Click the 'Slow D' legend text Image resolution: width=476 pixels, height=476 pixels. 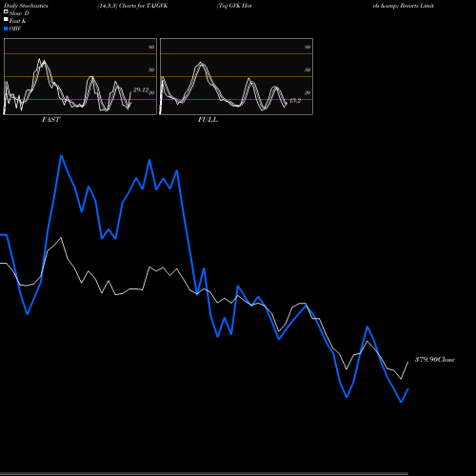[19, 13]
